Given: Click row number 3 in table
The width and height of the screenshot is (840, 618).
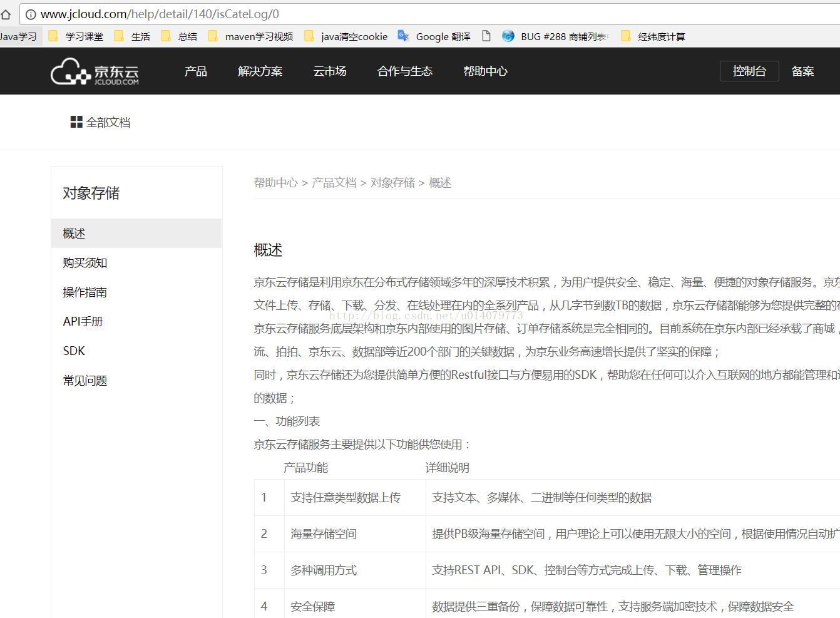Looking at the screenshot, I should click(x=264, y=570).
